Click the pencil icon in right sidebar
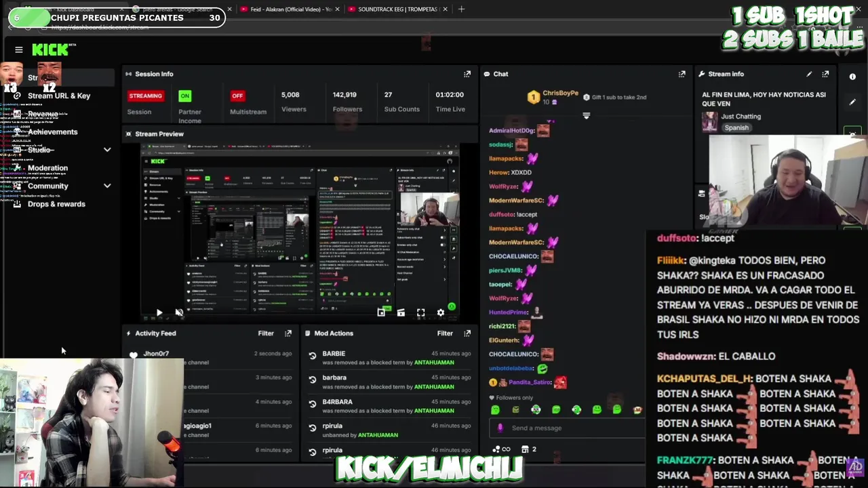The height and width of the screenshot is (488, 868). (852, 102)
